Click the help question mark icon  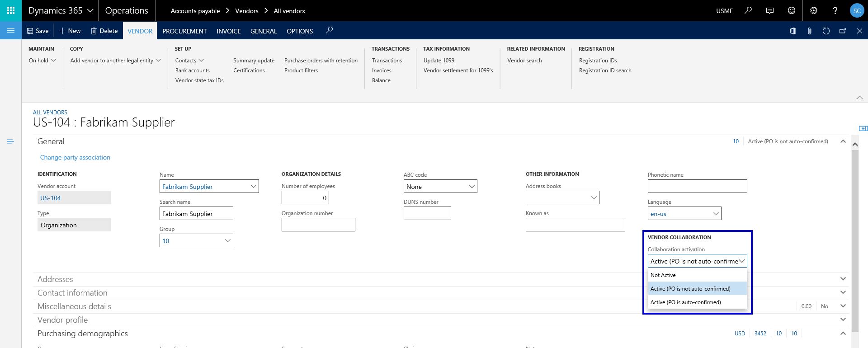835,10
